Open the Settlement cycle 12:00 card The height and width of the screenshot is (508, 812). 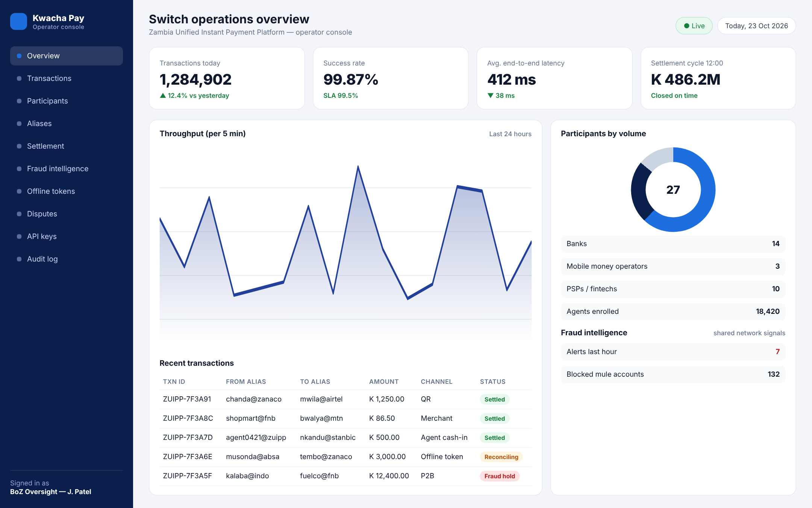(718, 78)
